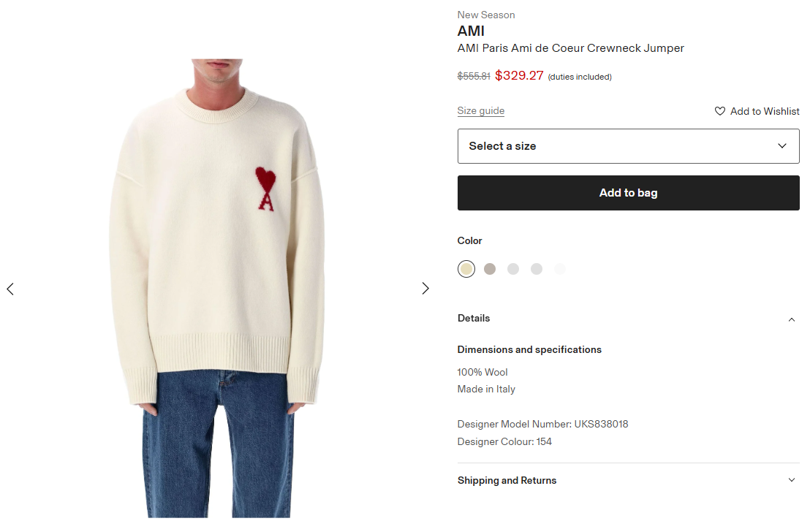Select the fourth color swatch
The width and height of the screenshot is (810, 532).
537,269
